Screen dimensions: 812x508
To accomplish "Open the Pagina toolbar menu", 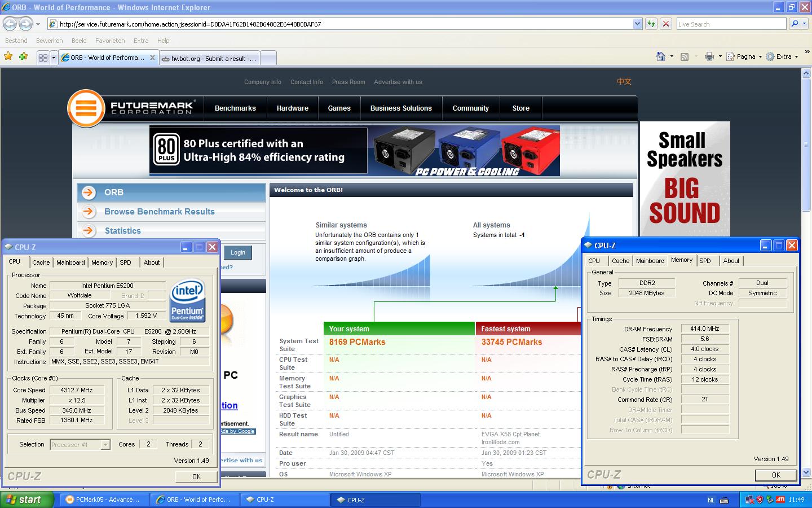I will pyautogui.click(x=744, y=56).
